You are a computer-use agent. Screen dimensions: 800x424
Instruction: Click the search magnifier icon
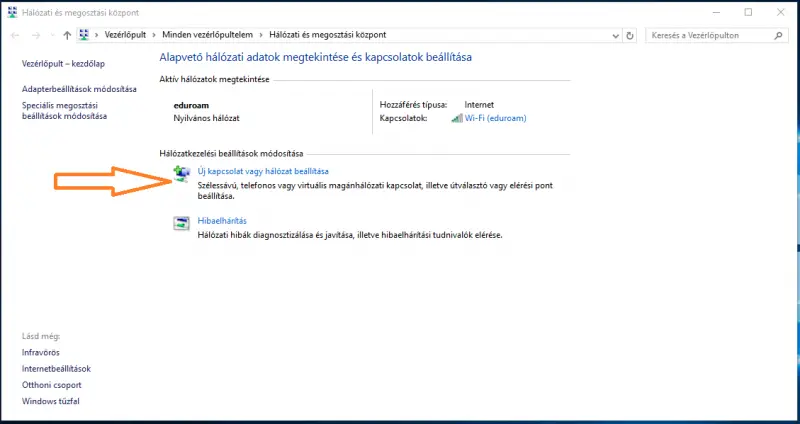pyautogui.click(x=776, y=35)
